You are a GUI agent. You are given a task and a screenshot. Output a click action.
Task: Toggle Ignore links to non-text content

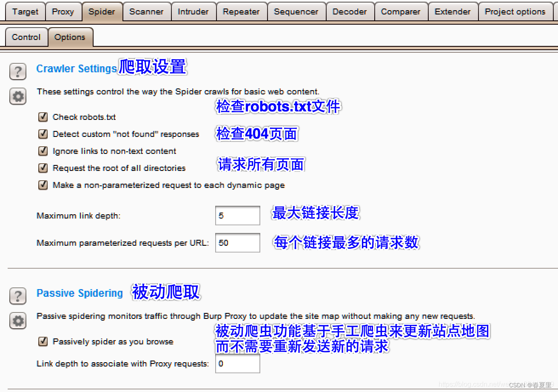tap(43, 151)
